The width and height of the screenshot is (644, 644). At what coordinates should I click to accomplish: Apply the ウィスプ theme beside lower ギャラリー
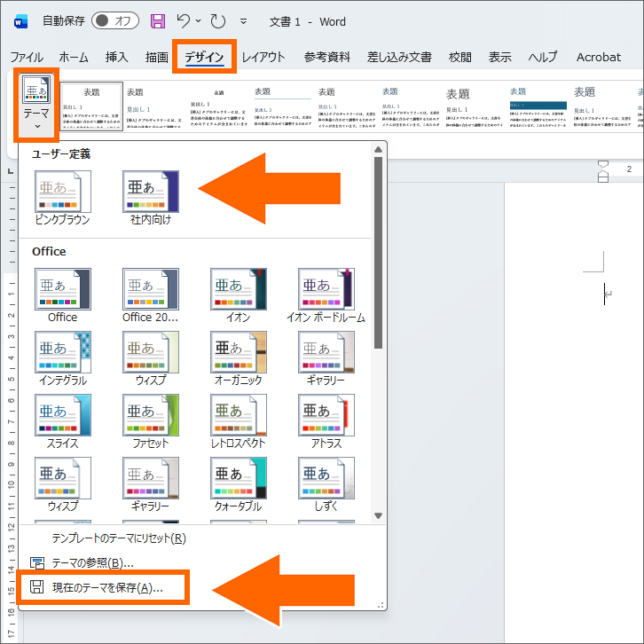point(62,484)
